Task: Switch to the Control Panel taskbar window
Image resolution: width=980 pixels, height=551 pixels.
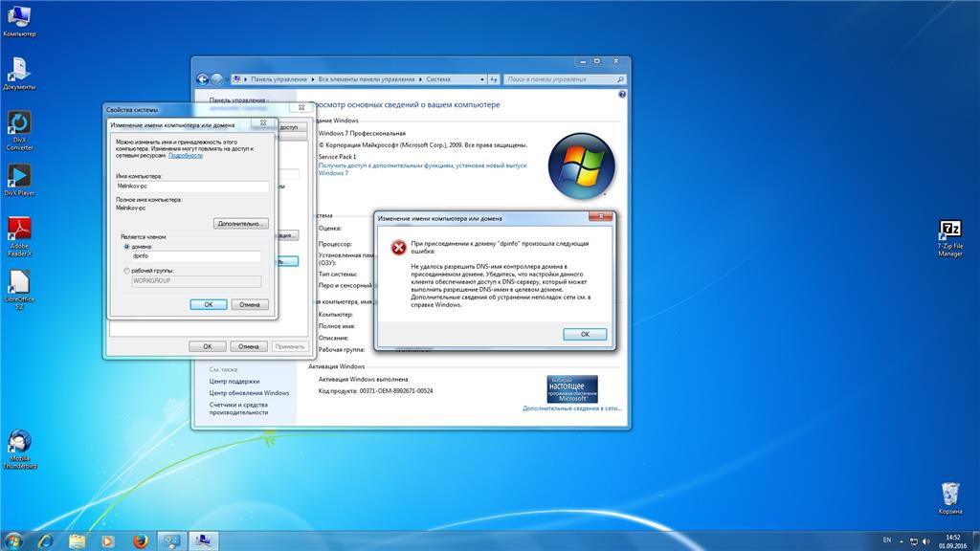Action: [171, 541]
